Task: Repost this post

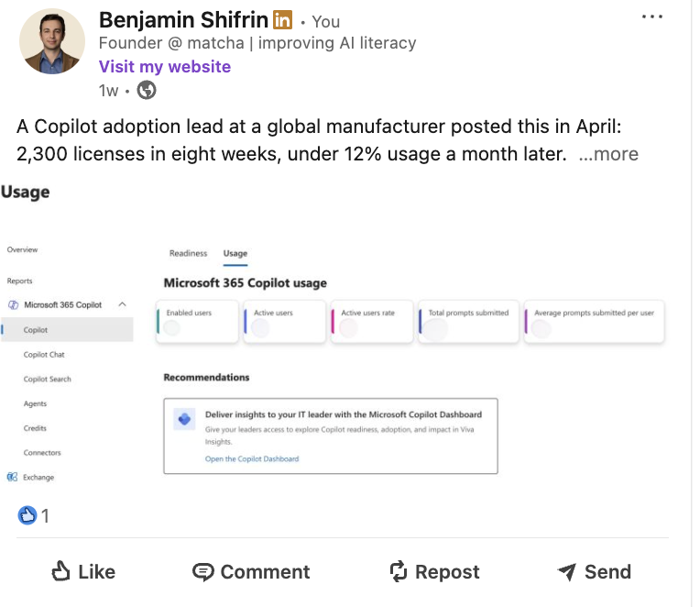Action: coord(434,572)
